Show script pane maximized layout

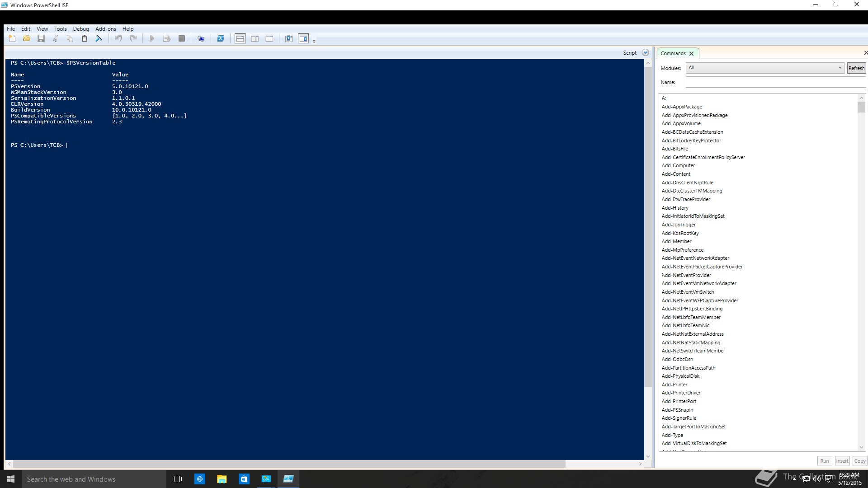(x=269, y=39)
